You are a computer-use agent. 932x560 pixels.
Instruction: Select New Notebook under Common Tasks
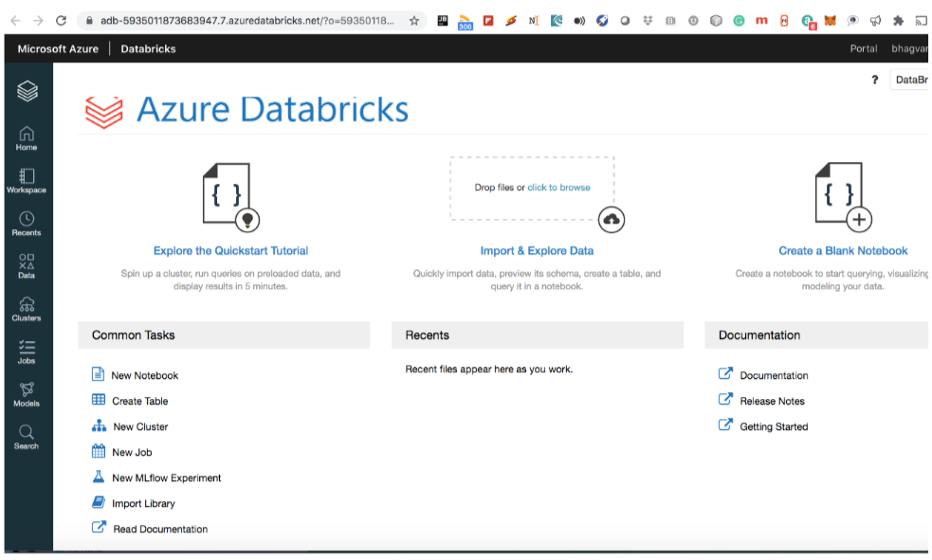coord(144,375)
